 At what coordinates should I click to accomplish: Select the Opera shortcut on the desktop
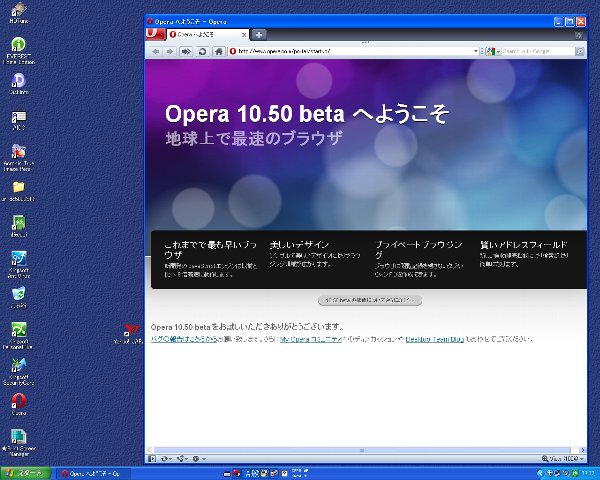[x=18, y=402]
